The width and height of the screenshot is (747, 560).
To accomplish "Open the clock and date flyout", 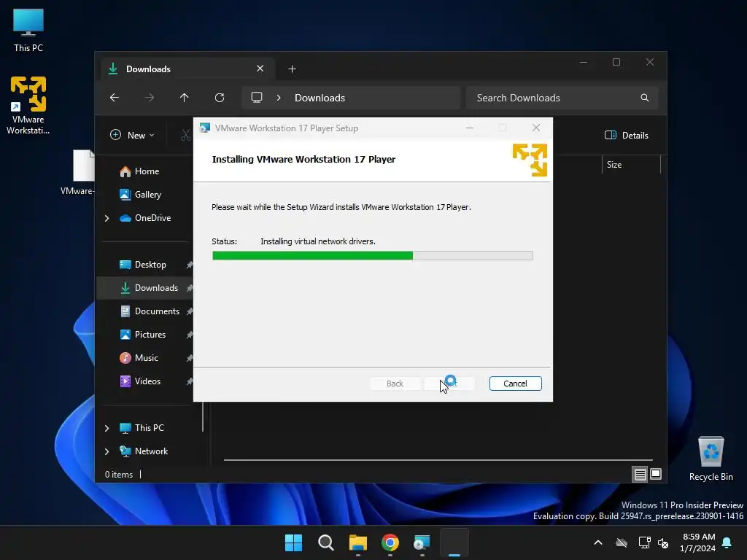I will (x=698, y=542).
